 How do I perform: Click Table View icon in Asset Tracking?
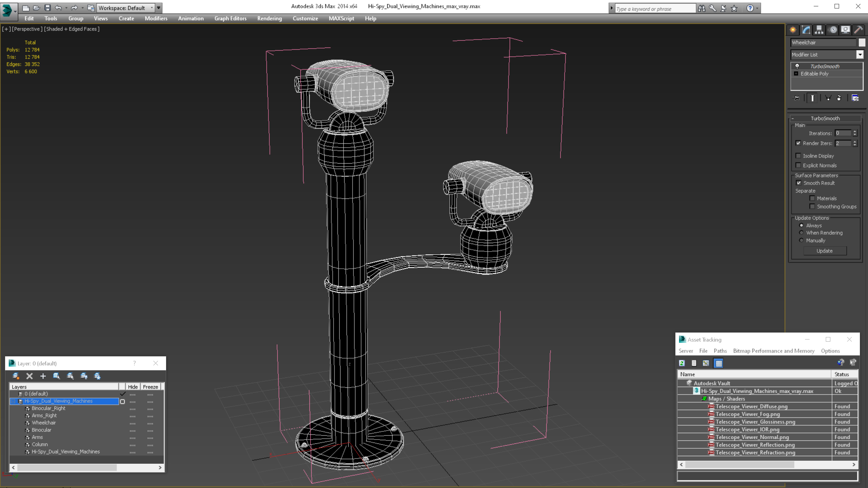click(719, 363)
